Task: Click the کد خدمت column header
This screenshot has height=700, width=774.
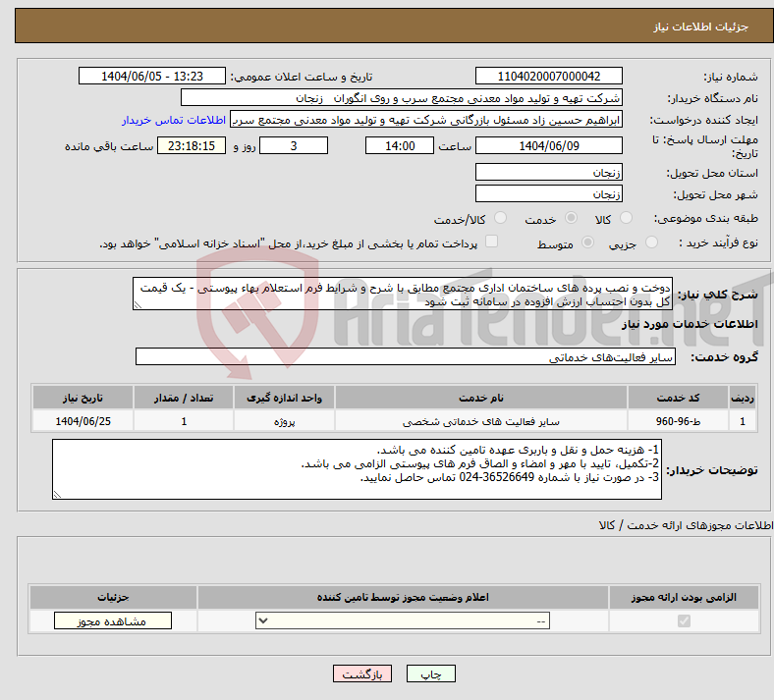Action: coord(678,398)
